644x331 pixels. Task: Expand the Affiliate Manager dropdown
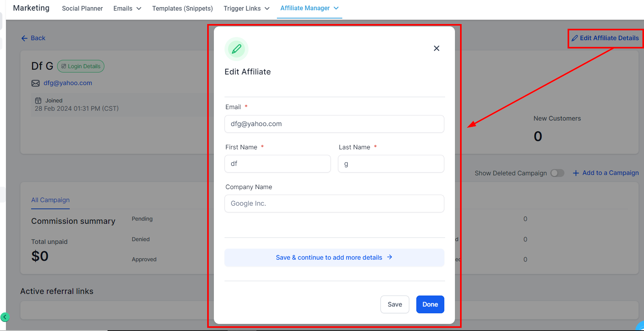pos(310,8)
